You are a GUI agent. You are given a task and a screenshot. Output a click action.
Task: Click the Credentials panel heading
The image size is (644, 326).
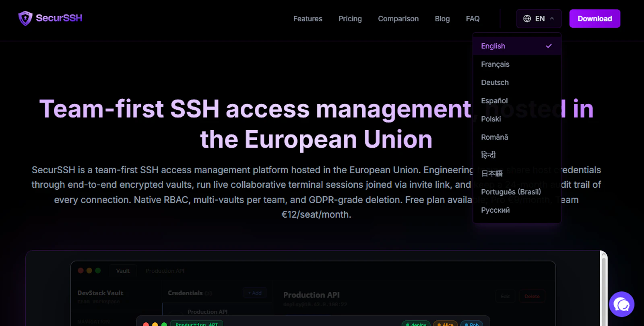pyautogui.click(x=185, y=293)
